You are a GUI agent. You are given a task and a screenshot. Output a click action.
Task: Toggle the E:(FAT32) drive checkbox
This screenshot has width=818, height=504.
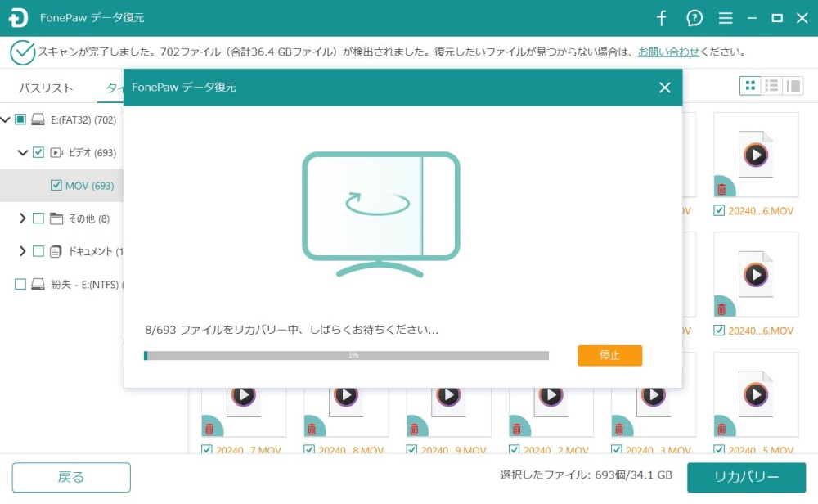pyautogui.click(x=20, y=119)
